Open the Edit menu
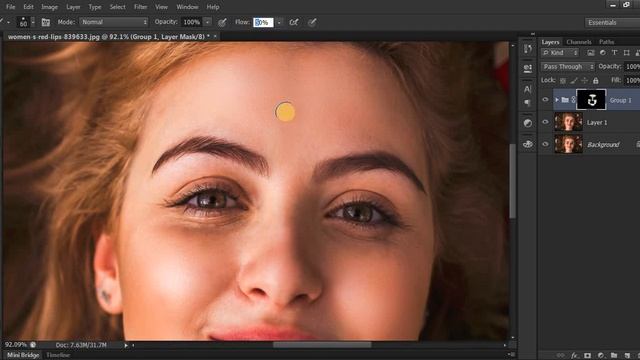 28,7
